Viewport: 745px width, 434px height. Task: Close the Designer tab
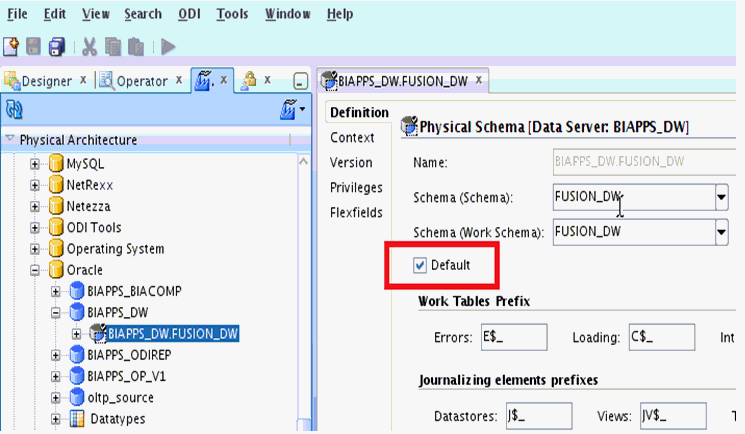pyautogui.click(x=83, y=80)
